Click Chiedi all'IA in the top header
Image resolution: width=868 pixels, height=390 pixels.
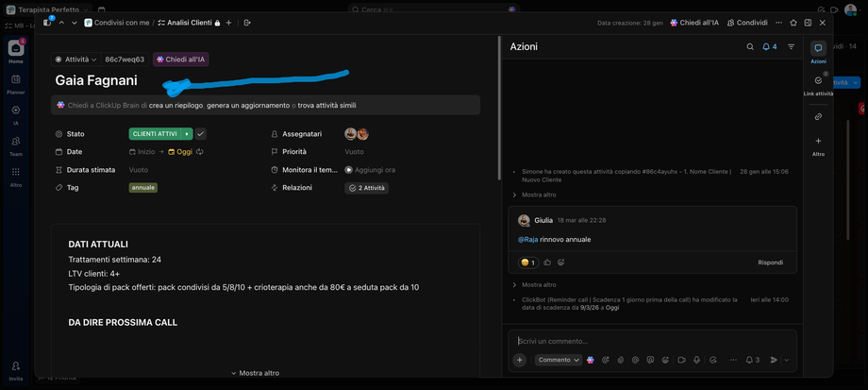coord(694,23)
